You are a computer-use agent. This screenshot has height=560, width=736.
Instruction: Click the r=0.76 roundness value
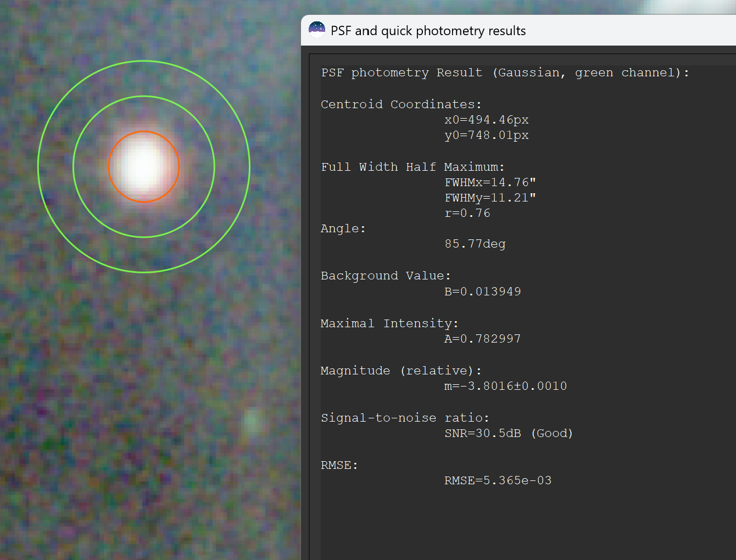pos(467,213)
